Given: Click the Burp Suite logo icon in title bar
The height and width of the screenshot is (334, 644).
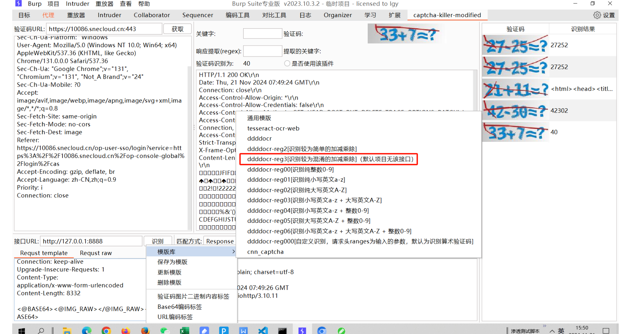Looking at the screenshot, I should pyautogui.click(x=19, y=3).
